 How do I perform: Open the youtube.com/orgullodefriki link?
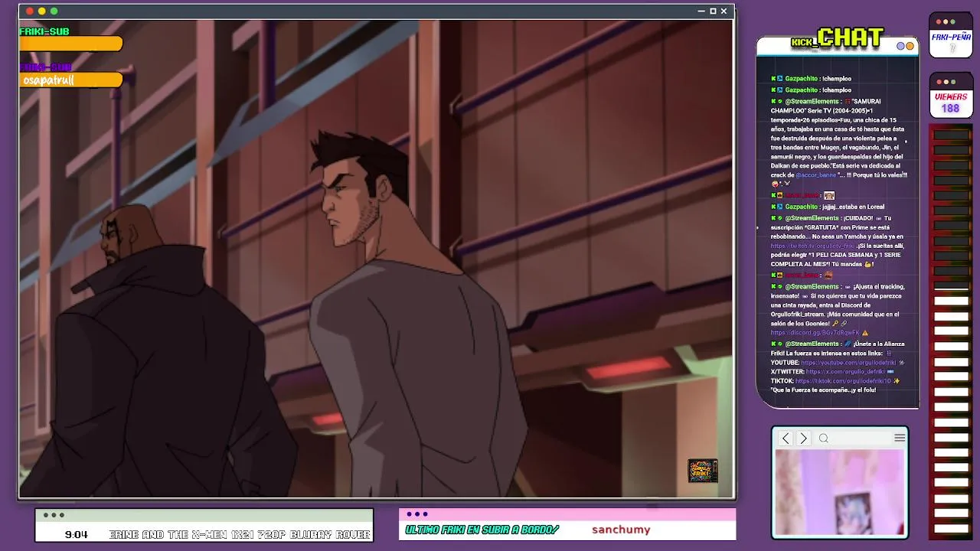click(848, 363)
